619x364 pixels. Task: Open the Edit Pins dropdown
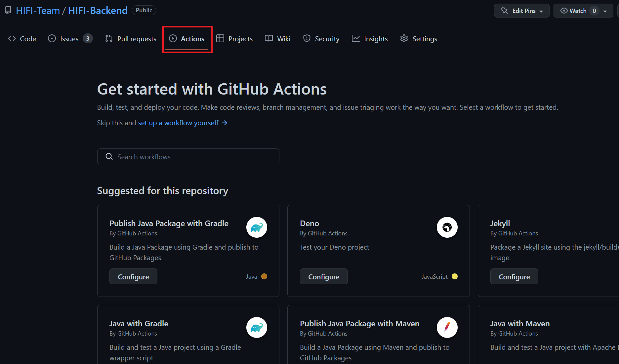[x=521, y=11]
